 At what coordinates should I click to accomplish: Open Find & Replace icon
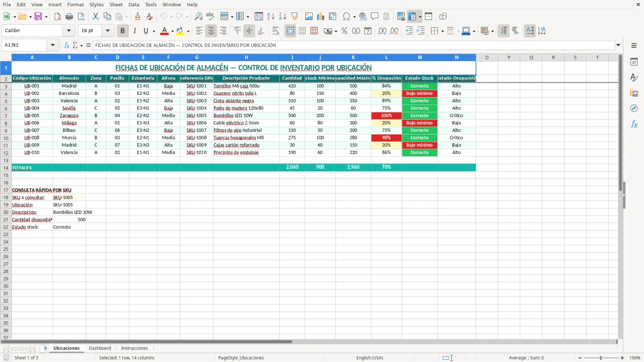coord(199,17)
